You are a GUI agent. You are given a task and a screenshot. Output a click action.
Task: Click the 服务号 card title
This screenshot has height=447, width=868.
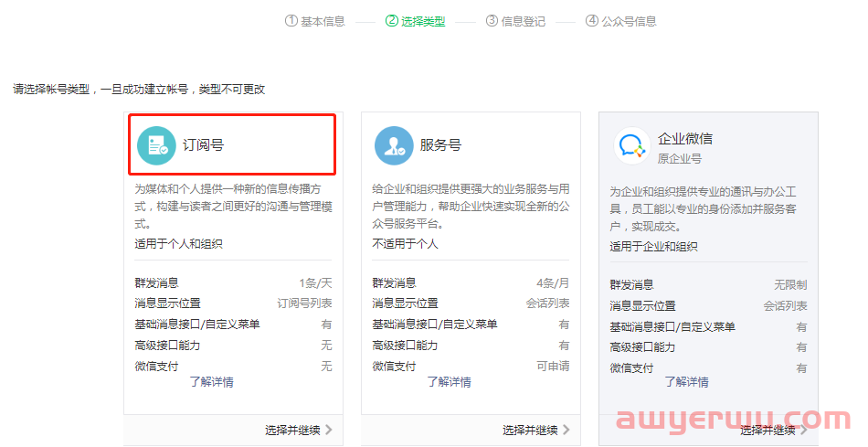coord(440,145)
